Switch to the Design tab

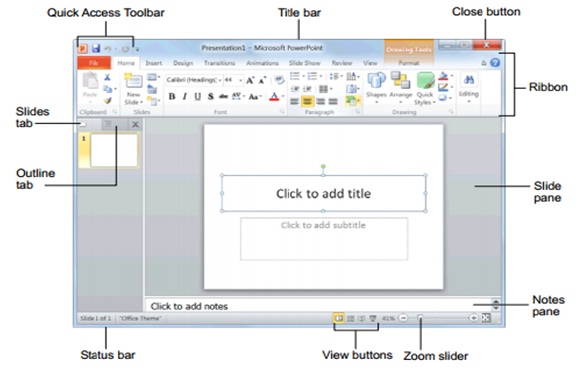pos(183,63)
